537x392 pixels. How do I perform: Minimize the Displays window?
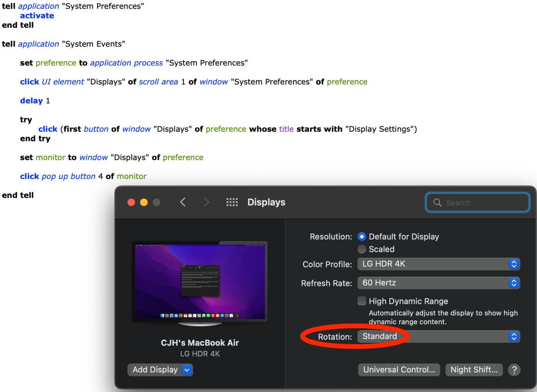pyautogui.click(x=144, y=202)
